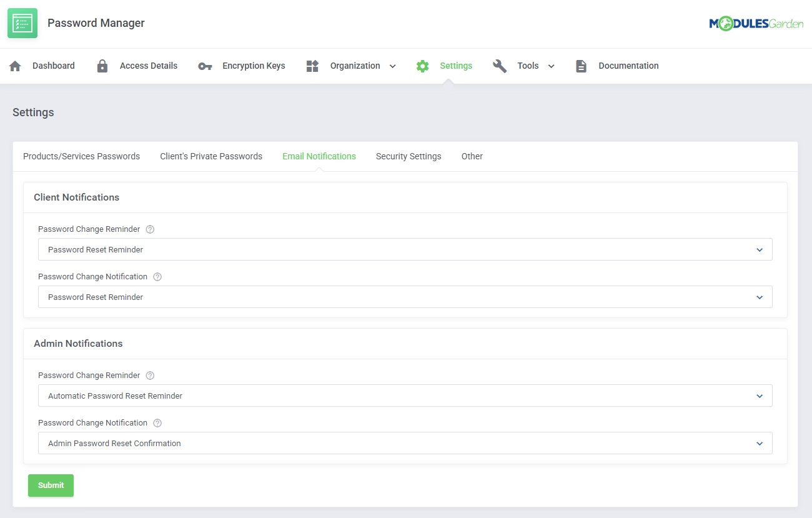Expand the Tools menu chevron
Image resolution: width=812 pixels, height=518 pixels.
tap(552, 66)
